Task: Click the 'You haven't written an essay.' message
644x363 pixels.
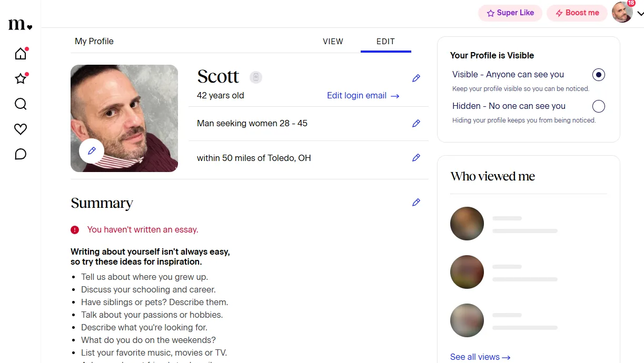Action: pyautogui.click(x=143, y=230)
